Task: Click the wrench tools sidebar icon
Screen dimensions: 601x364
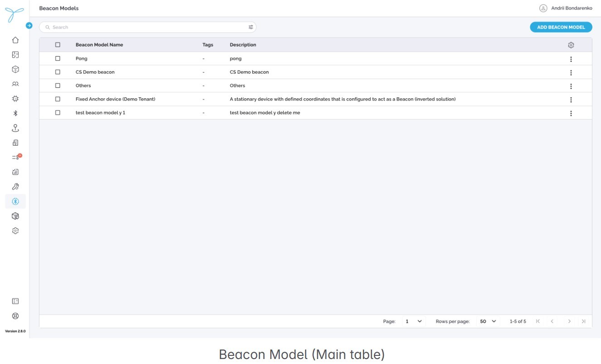Action: coord(15,187)
